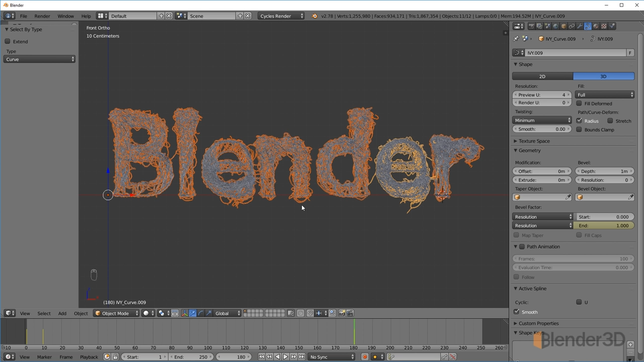Open the Fill mode Full dropdown
This screenshot has height=362, width=644.
(605, 95)
